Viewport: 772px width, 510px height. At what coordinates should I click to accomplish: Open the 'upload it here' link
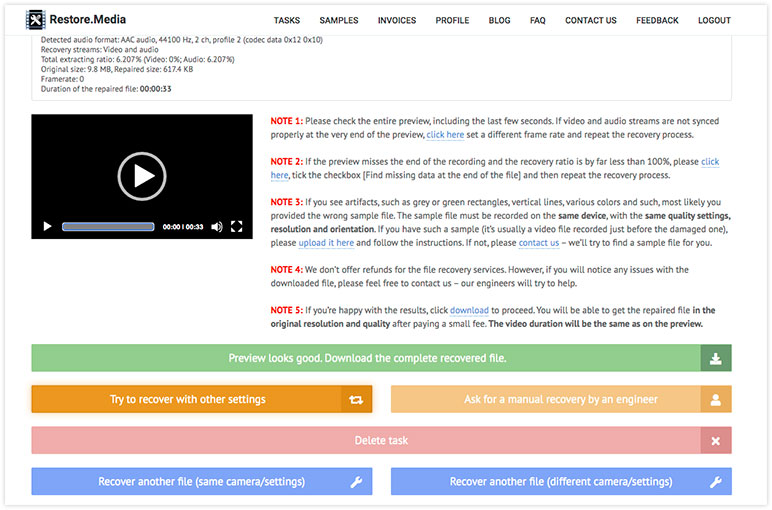[x=326, y=243]
